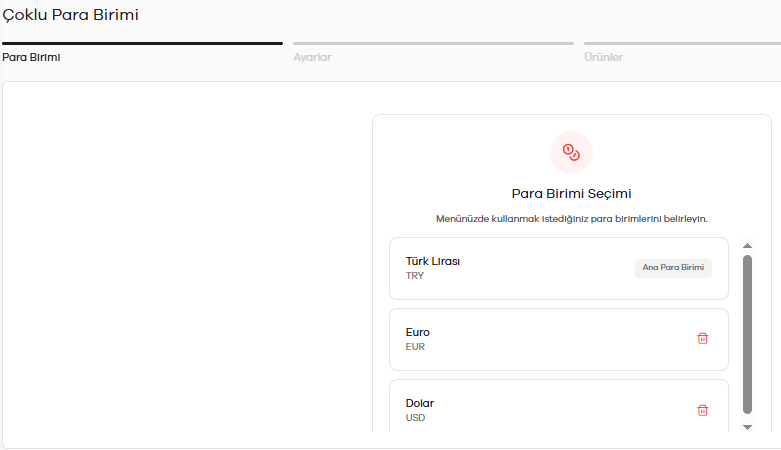Remove Dolar using its trash icon
Screen dimensions: 781x450
702,410
